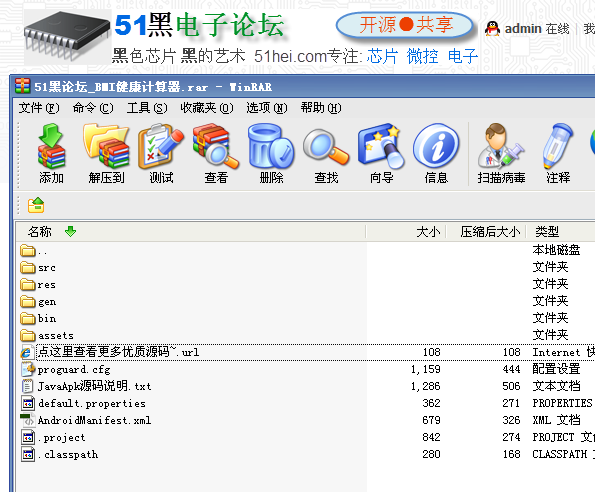This screenshot has width=595, height=492.
Task: Select the res folder icon
Action: pyautogui.click(x=28, y=285)
